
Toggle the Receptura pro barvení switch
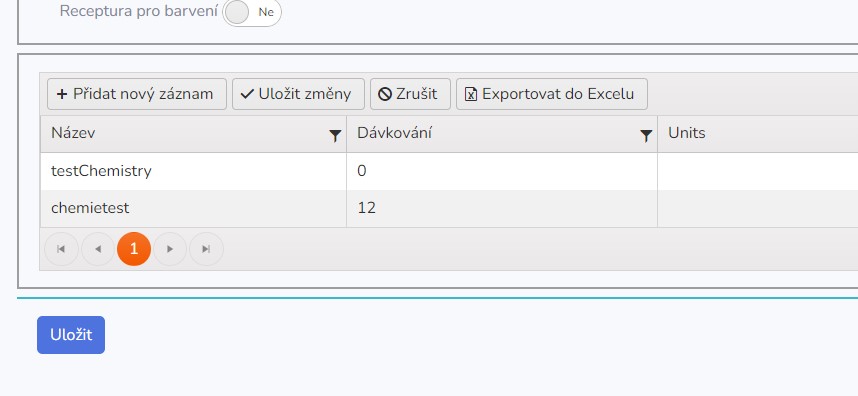(x=252, y=12)
